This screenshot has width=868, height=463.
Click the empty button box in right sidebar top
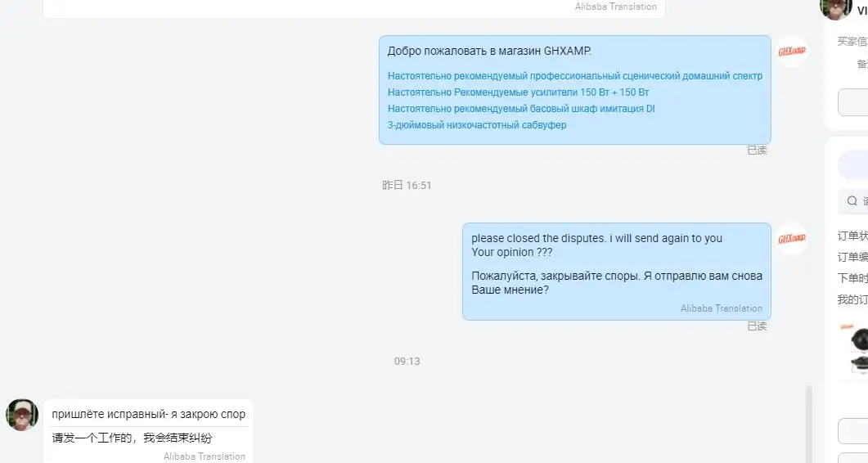[x=853, y=102]
